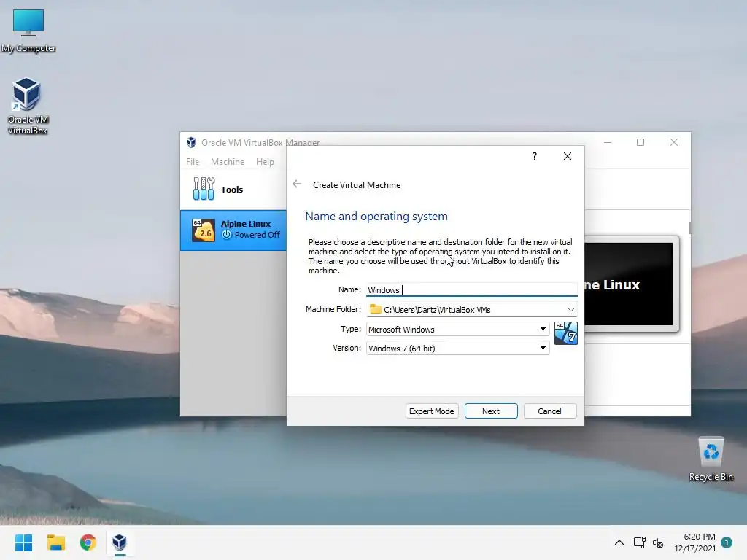Image resolution: width=747 pixels, height=560 pixels.
Task: Click the Windows 7 OS type icon
Action: [x=566, y=332]
